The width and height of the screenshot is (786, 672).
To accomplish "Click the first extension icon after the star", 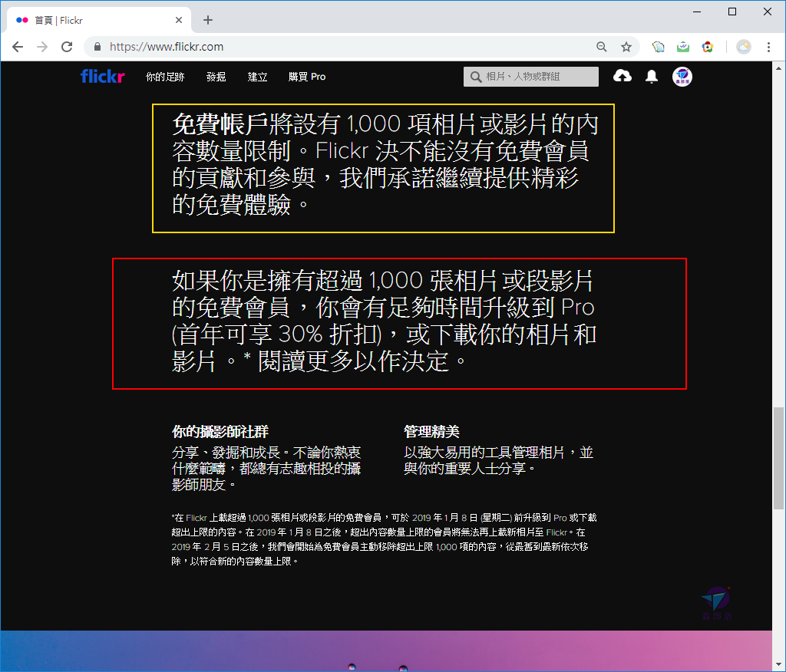I will coord(658,47).
